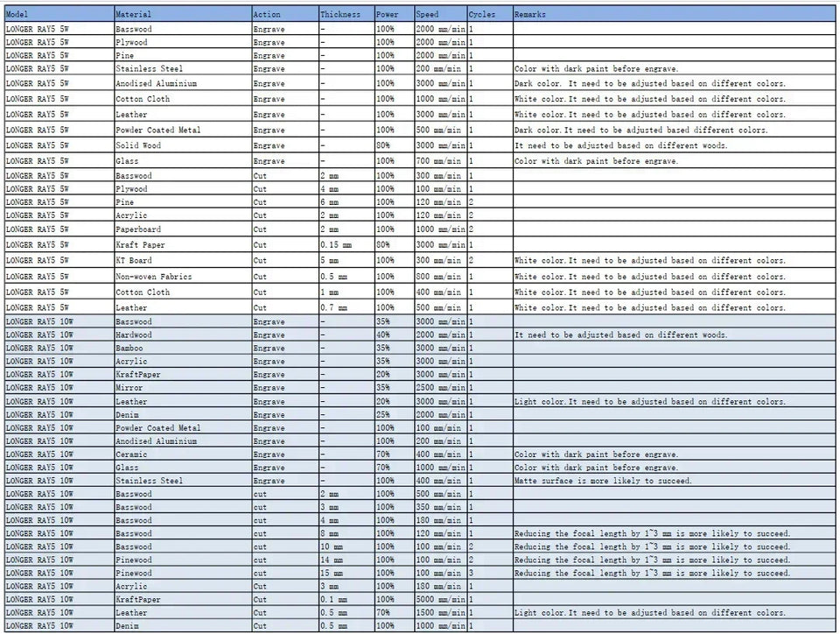Click the 700 mm/min speed value
Screen dimensions: 840x634
tap(438, 161)
